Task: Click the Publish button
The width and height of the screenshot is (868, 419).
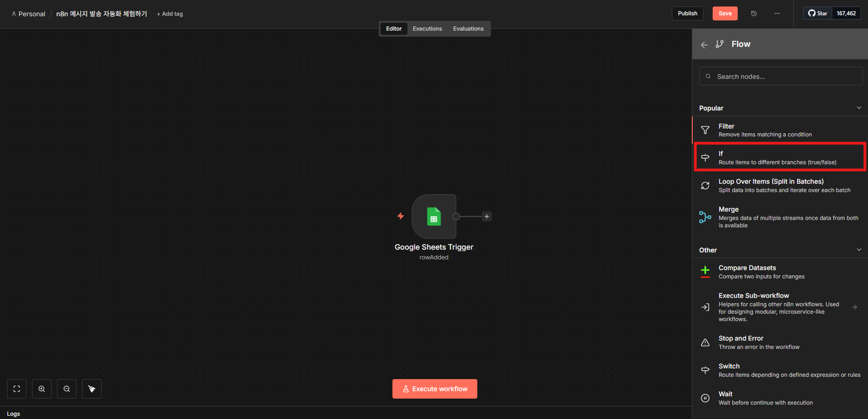Action: coord(687,13)
